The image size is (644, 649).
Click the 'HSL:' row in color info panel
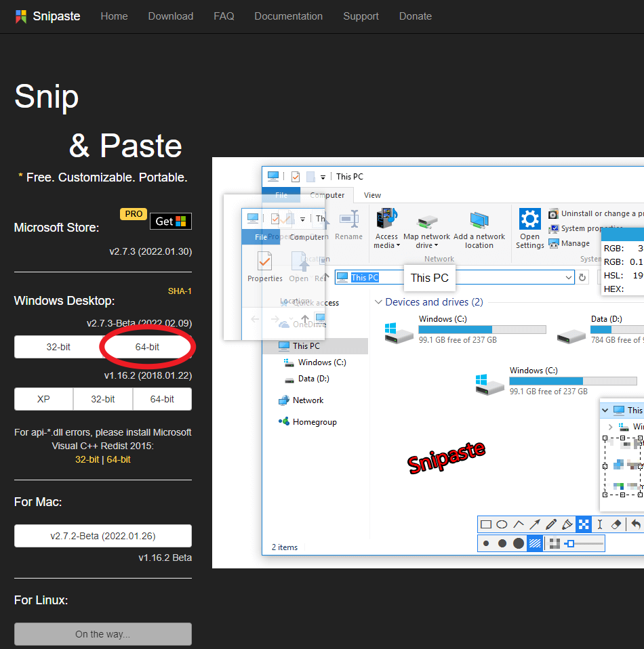[623, 276]
